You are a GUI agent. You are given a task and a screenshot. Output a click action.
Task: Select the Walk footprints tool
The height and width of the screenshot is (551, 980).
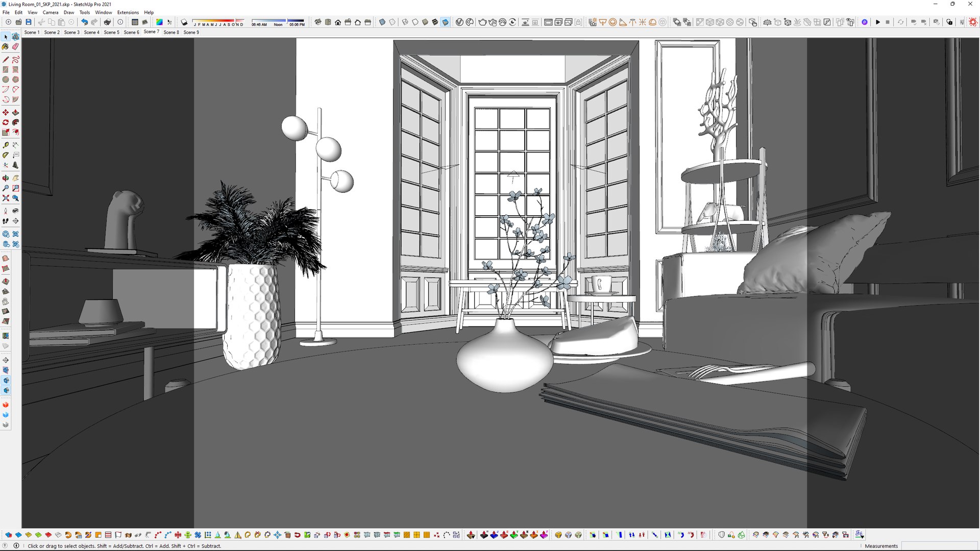tap(6, 221)
